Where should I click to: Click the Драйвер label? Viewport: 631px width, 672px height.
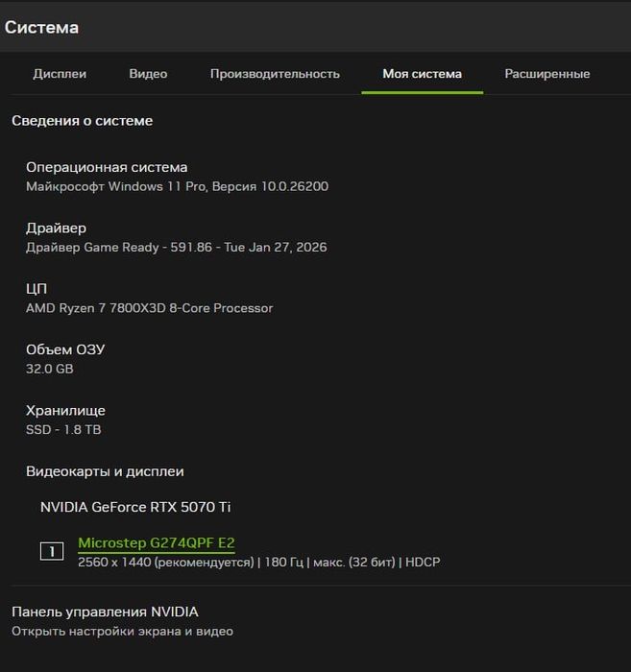(x=56, y=228)
